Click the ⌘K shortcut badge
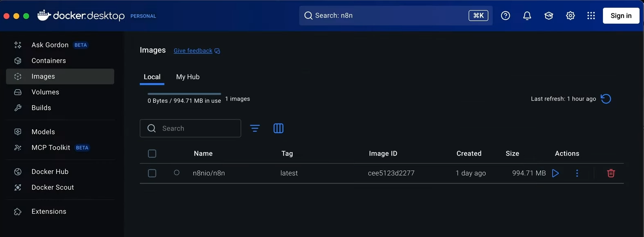This screenshot has width=644, height=237. (478, 16)
